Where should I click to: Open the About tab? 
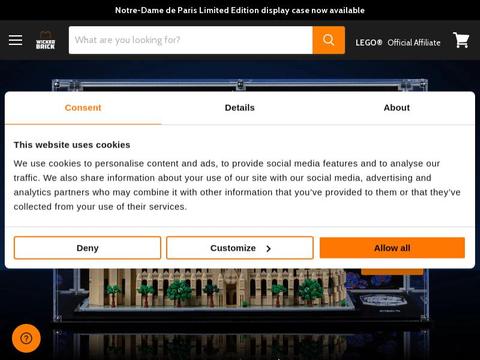(396, 108)
